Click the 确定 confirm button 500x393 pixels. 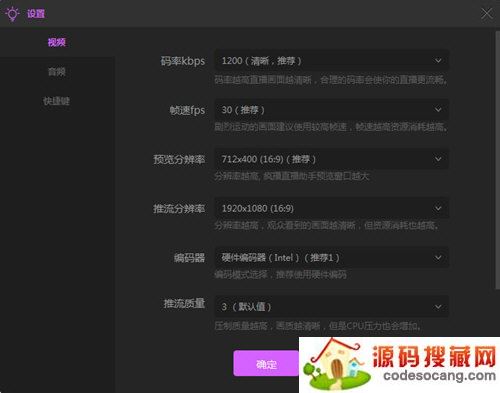coord(266,363)
